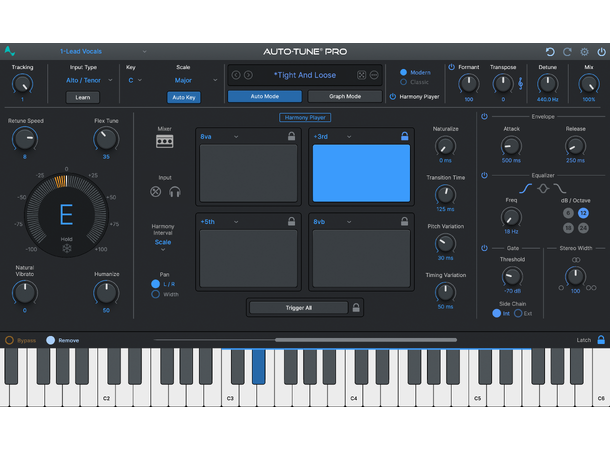Open the Mixer icon
Image resolution: width=610 pixels, height=450 pixels.
click(165, 141)
